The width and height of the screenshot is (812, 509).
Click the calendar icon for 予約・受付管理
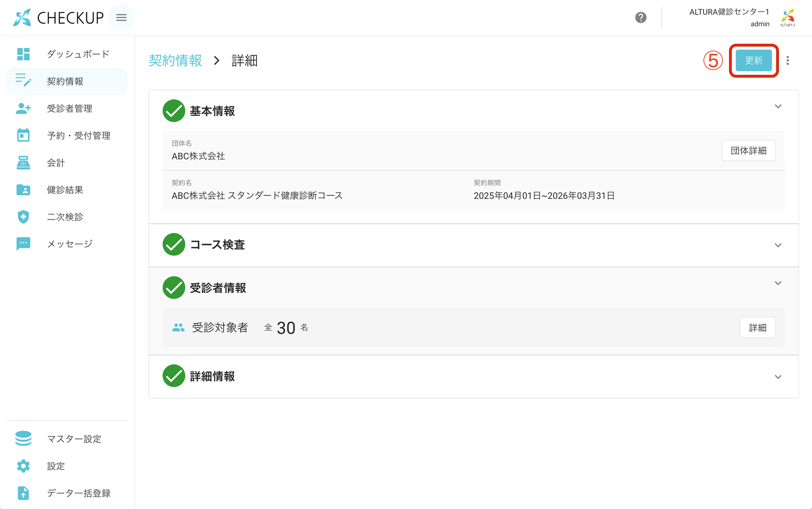coord(23,135)
